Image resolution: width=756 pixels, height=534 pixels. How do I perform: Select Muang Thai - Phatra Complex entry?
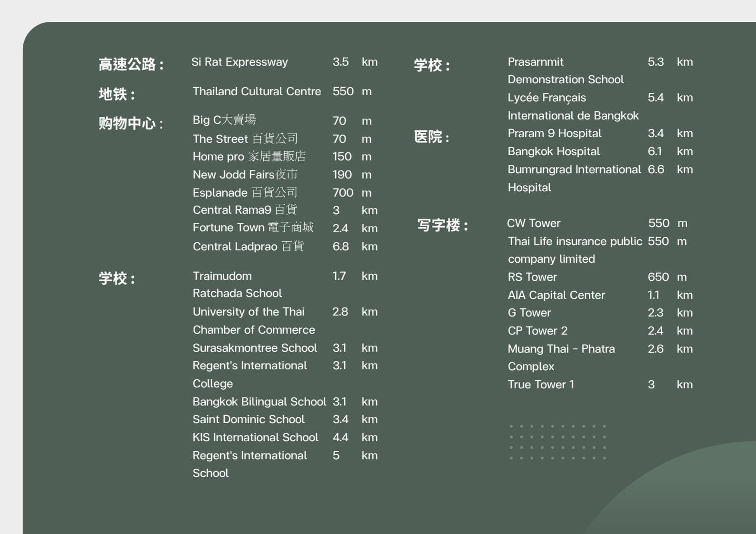(x=561, y=357)
